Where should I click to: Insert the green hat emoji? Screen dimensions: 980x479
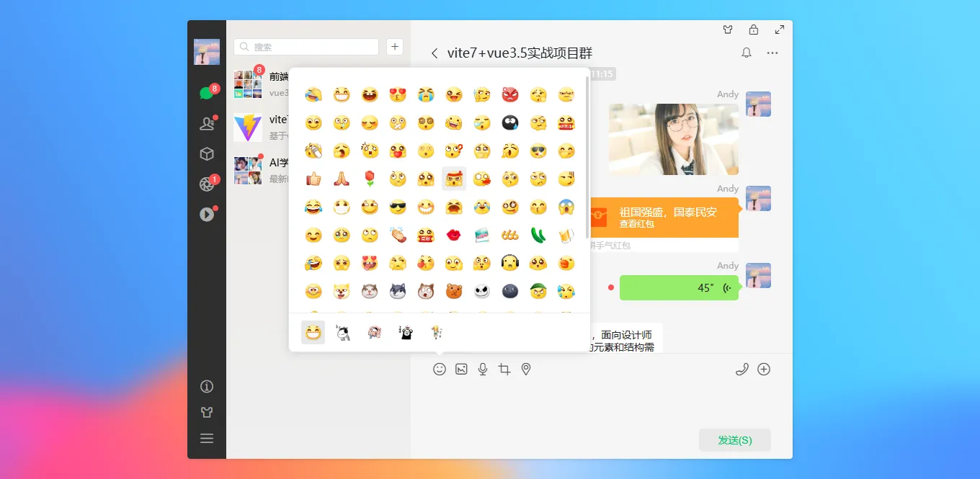tap(538, 291)
